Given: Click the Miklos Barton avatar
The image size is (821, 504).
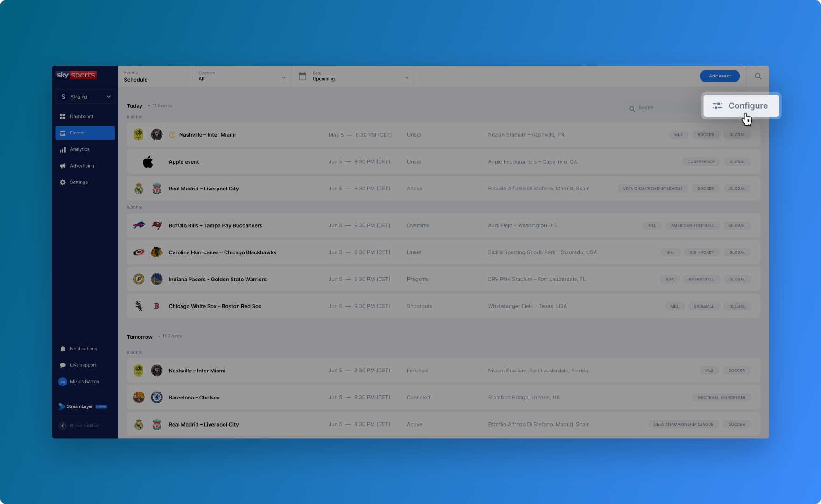Looking at the screenshot, I should pyautogui.click(x=63, y=382).
